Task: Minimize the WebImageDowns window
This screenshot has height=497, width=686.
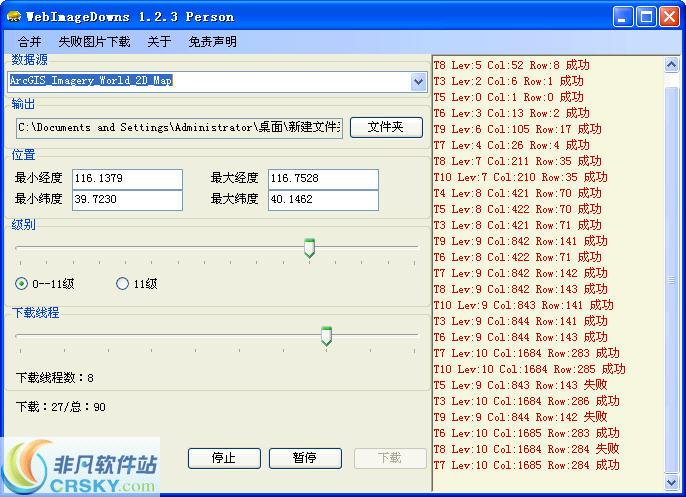Action: 623,17
